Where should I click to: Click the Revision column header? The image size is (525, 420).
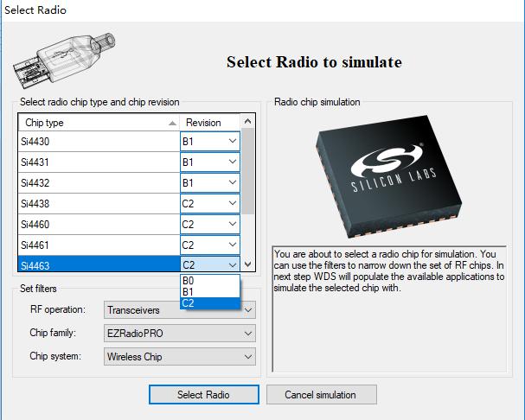[x=210, y=123]
